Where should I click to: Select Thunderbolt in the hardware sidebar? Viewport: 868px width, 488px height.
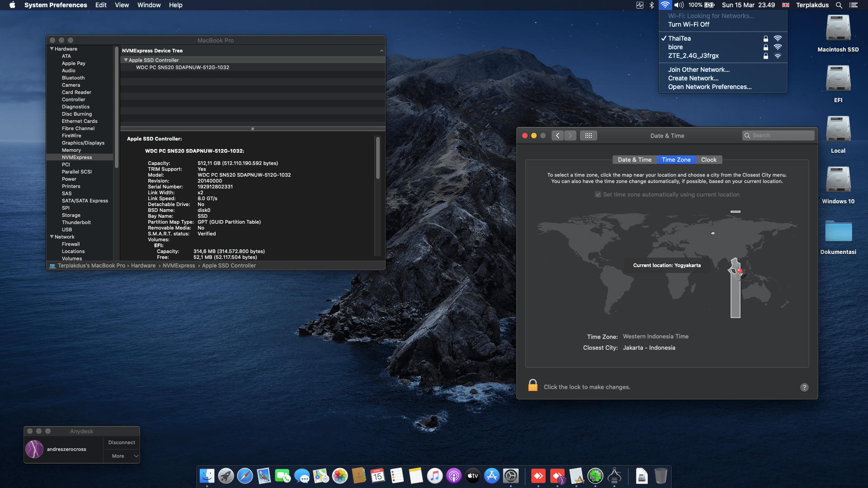76,222
